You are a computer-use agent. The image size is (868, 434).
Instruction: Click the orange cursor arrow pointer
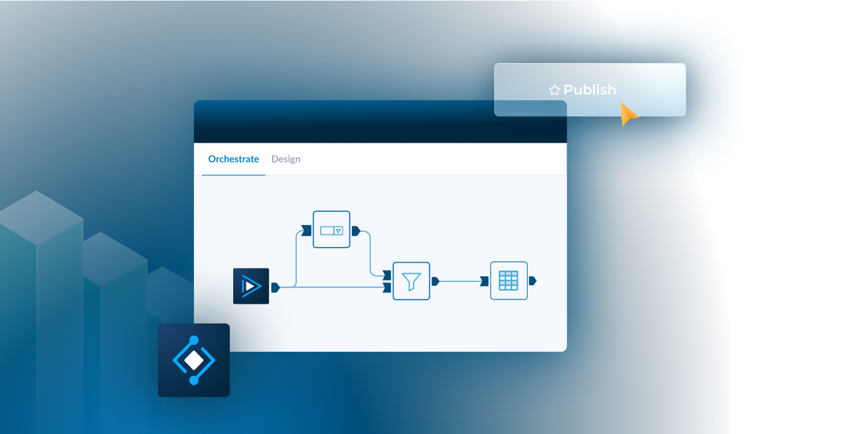pyautogui.click(x=628, y=113)
